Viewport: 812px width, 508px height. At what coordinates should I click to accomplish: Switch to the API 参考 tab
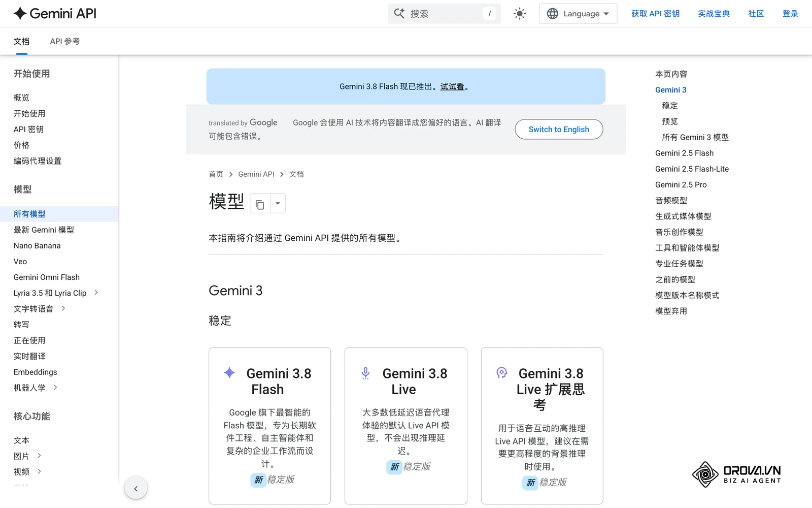pos(64,41)
